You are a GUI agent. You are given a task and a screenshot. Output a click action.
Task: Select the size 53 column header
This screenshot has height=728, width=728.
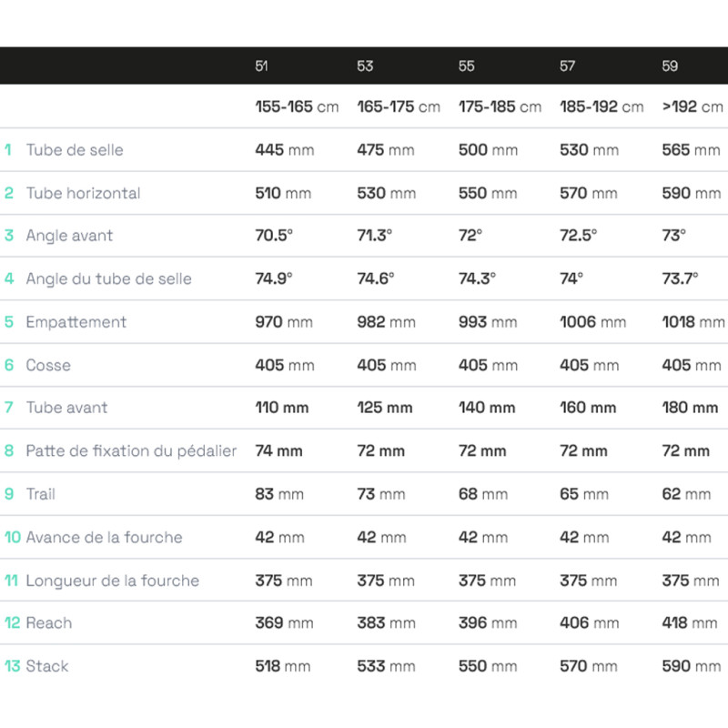pos(365,66)
